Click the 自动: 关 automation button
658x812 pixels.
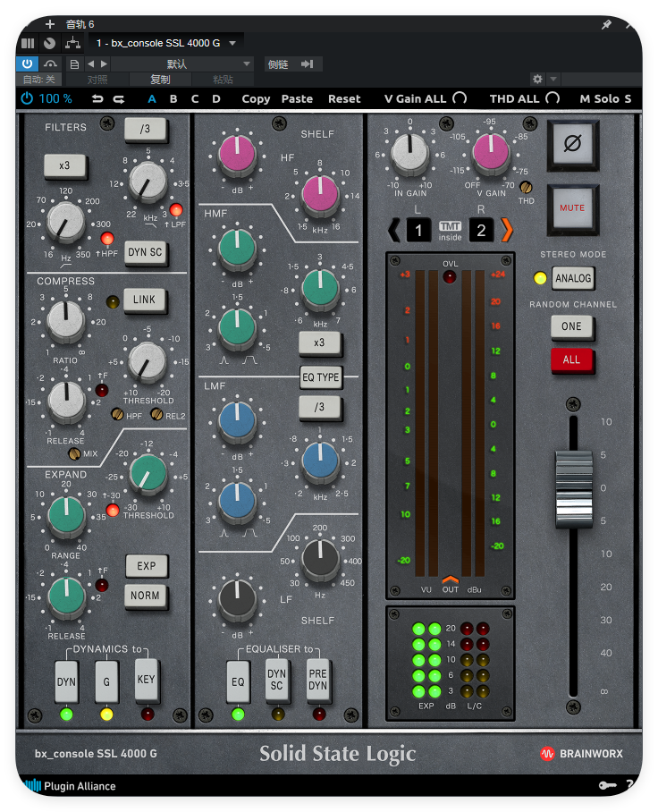pos(38,80)
